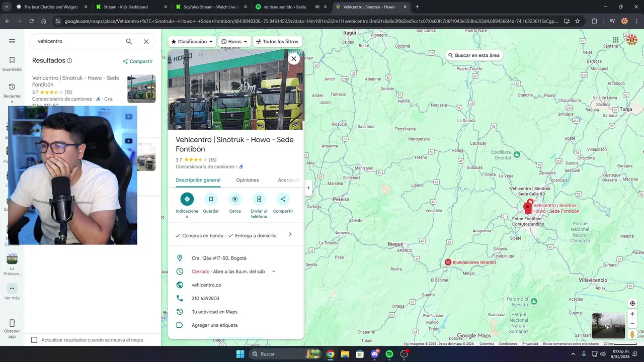Toggle Actualizar resultados cuando se mueva el mapa
Screen dimensions: 644x362
click(x=34, y=340)
